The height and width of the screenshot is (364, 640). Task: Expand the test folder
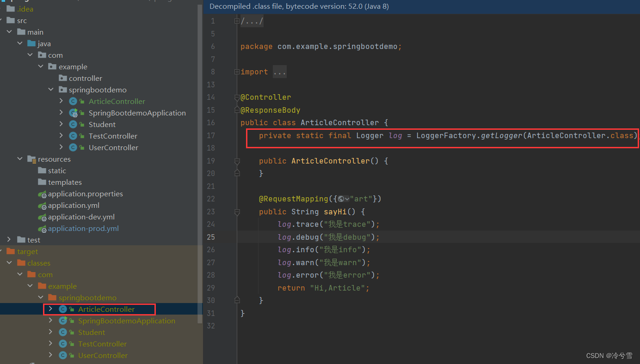point(9,240)
